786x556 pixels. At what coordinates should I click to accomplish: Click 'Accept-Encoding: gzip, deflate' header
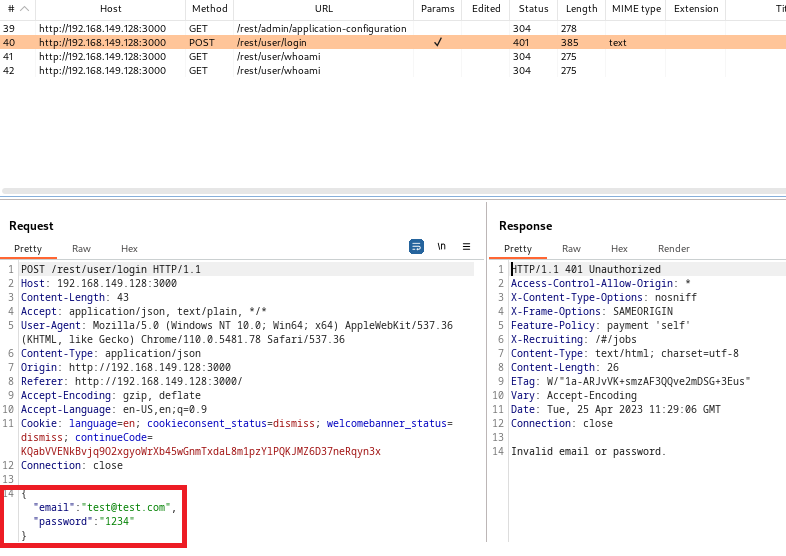click(x=111, y=396)
